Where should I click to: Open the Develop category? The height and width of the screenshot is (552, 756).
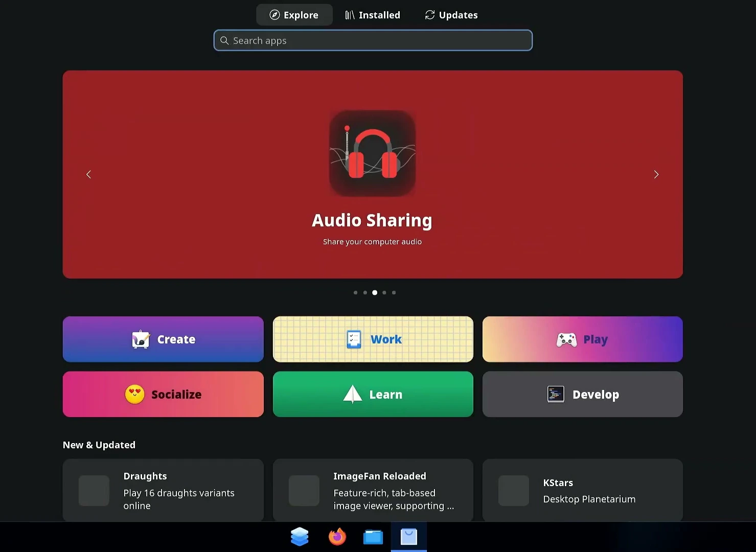pos(583,394)
